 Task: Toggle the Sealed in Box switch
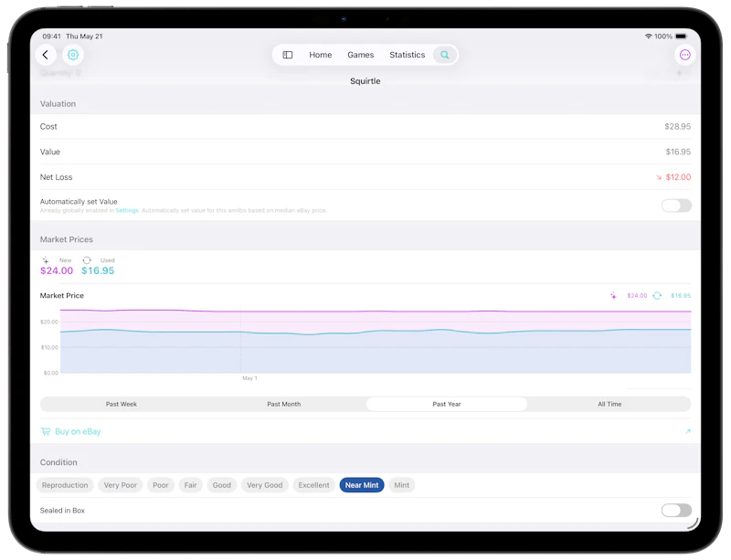click(676, 511)
